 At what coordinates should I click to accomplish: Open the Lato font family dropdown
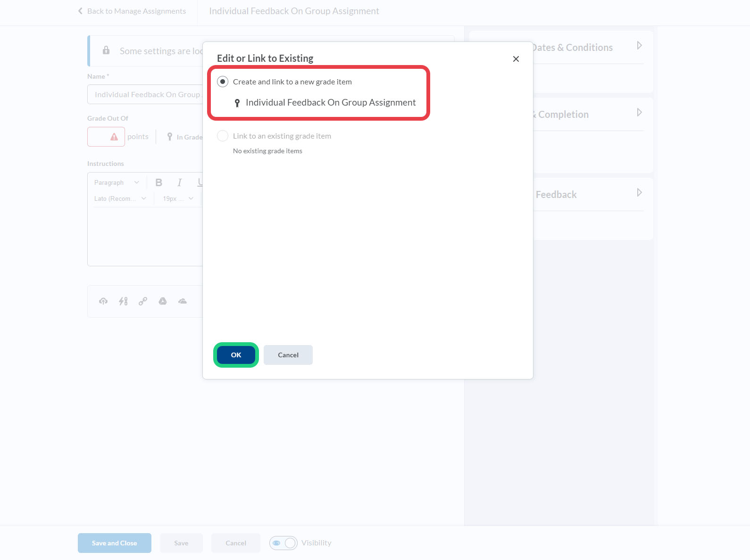(x=120, y=199)
